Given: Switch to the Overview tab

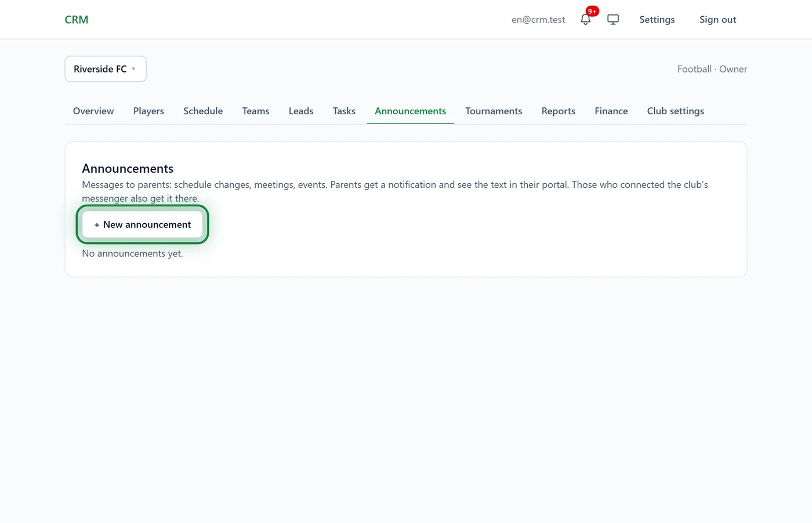Looking at the screenshot, I should pyautogui.click(x=93, y=111).
